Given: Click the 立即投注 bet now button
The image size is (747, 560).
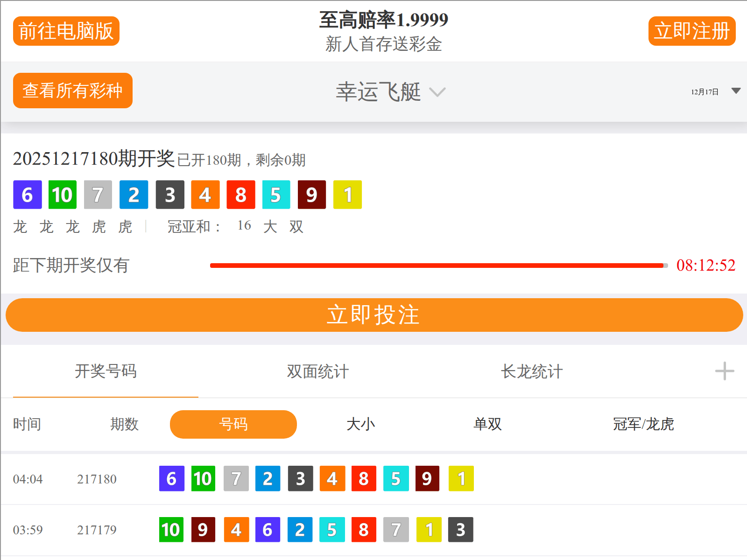Looking at the screenshot, I should [x=373, y=315].
